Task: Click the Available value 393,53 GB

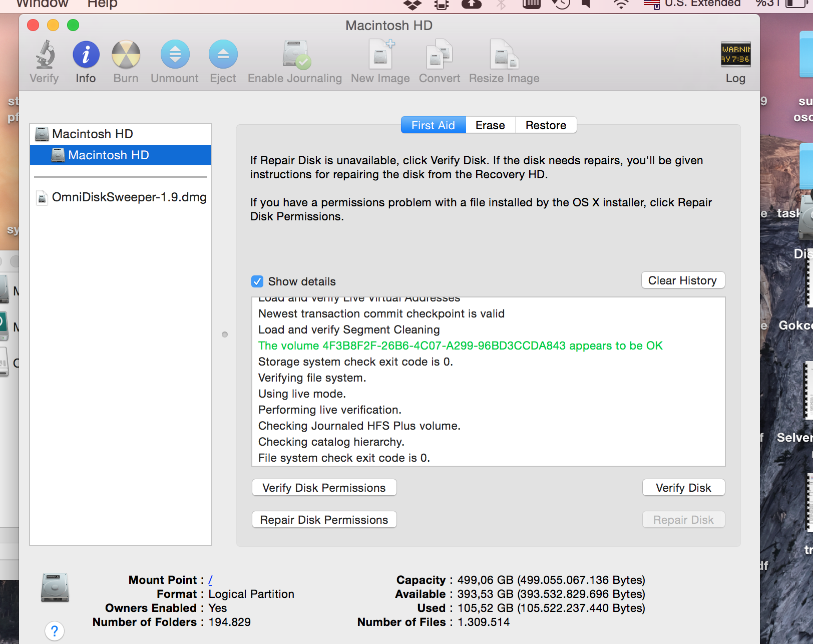Action: 551,594
